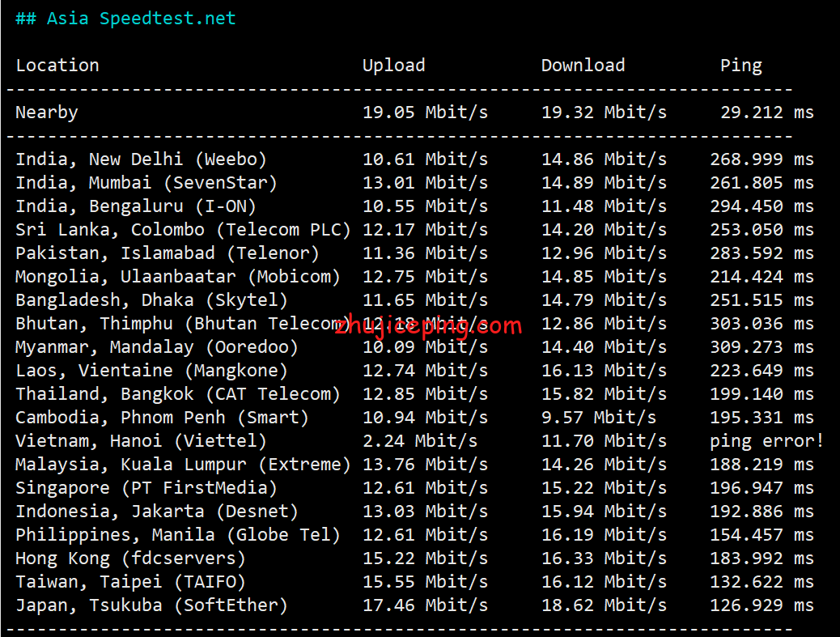This screenshot has height=637, width=840.
Task: Select the India, Mumbai (SevenStar) row
Action: click(146, 183)
